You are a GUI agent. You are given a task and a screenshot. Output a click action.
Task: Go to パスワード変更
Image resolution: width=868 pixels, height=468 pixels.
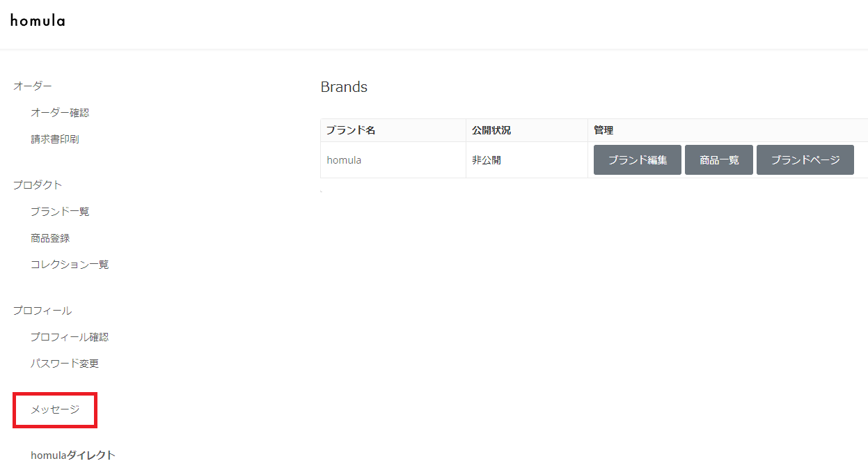[65, 364]
